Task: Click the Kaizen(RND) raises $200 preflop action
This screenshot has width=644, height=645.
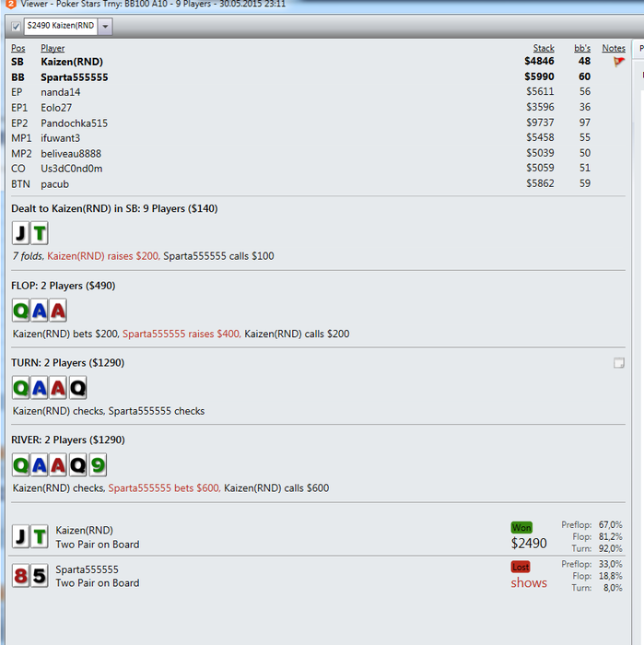Action: point(103,256)
